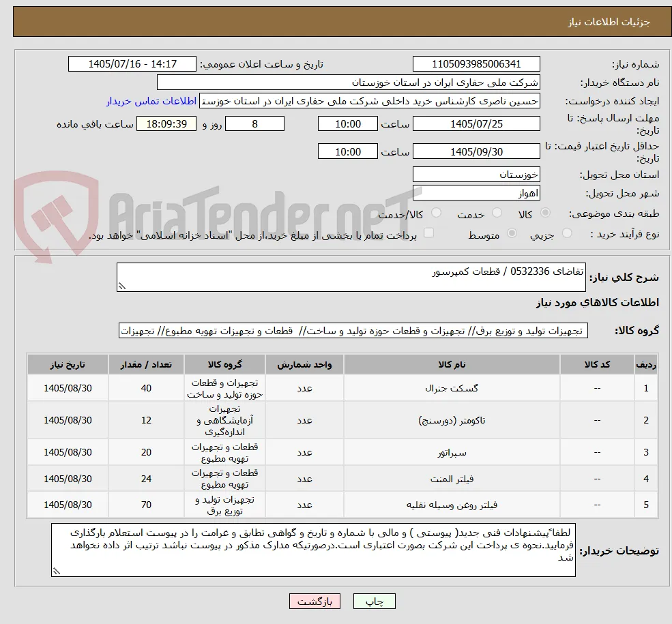This screenshot has height=624, width=672.
Task: Click the delivery province field خوزستان
Action: 476,175
